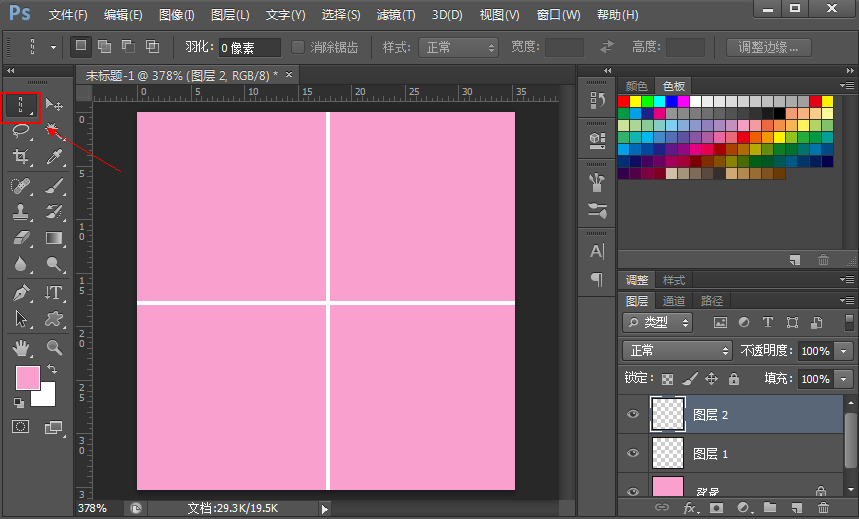Screen dimensions: 859x519
Task: Enable the 消除锯齿 anti-alias checkbox
Action: pos(298,47)
